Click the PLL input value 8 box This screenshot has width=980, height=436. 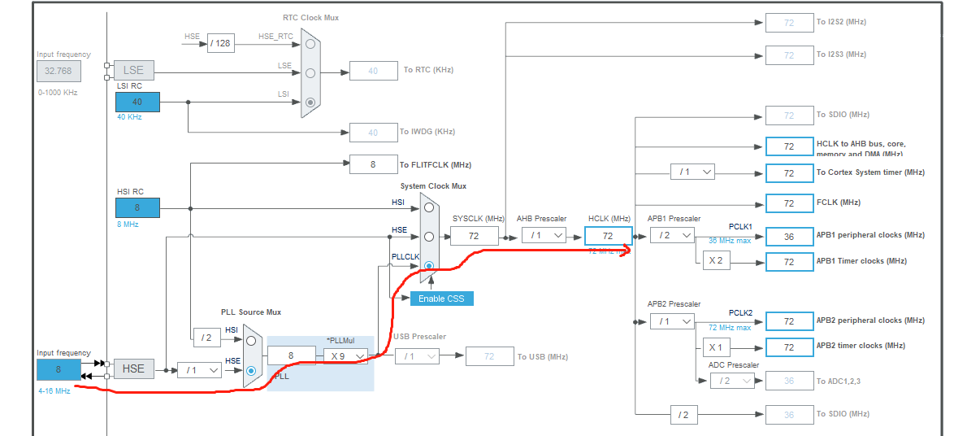(x=291, y=355)
